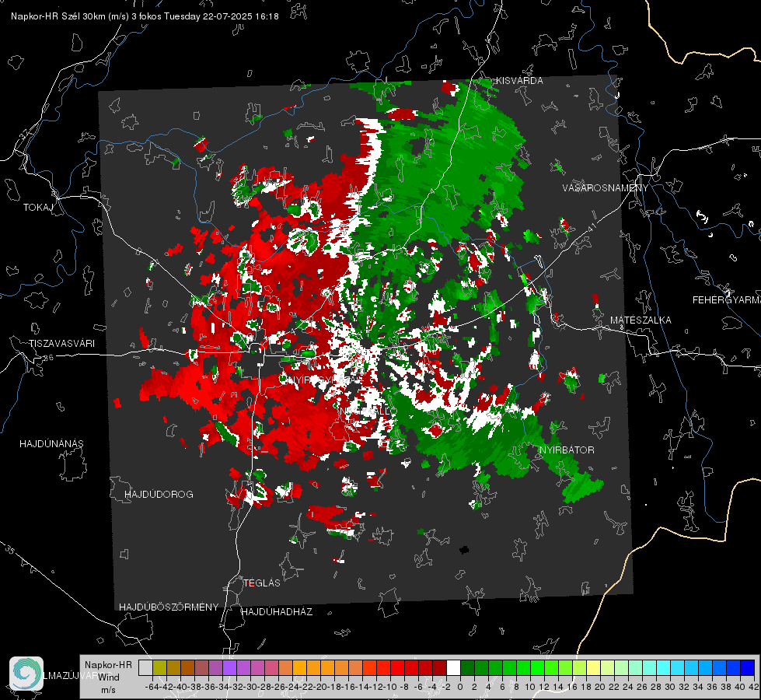Click the HAJDÚBÖSZÖRMÉNY city label
Screen dimensions: 761x700
point(169,607)
